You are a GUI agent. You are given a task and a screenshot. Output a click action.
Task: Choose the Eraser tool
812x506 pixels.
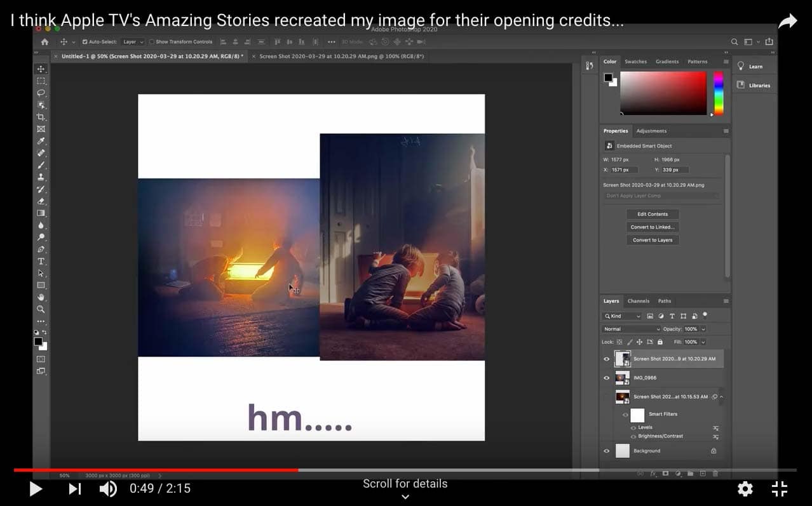[41, 201]
